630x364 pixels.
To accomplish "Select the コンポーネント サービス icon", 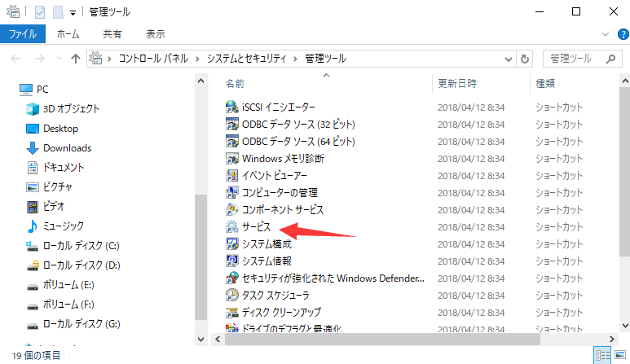I will (x=231, y=209).
